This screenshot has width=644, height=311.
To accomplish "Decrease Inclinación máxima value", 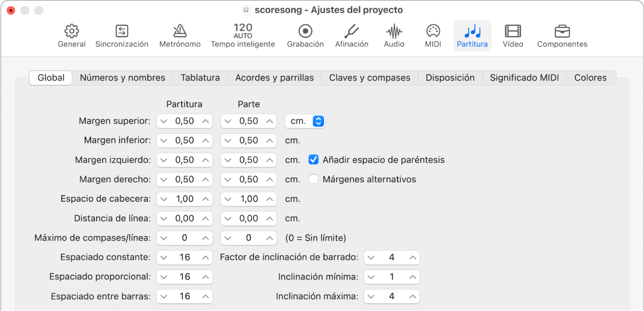I will pos(371,296).
